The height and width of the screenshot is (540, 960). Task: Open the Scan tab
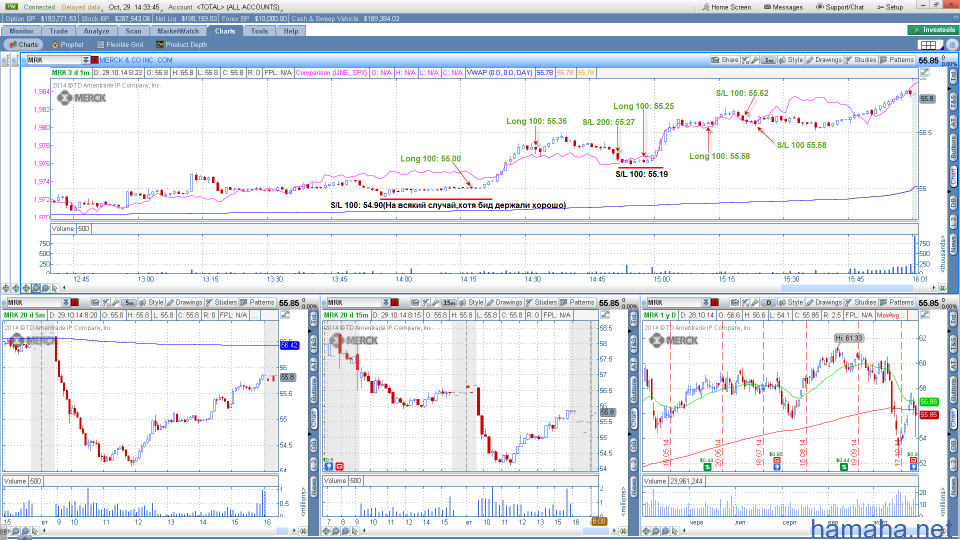pos(133,31)
